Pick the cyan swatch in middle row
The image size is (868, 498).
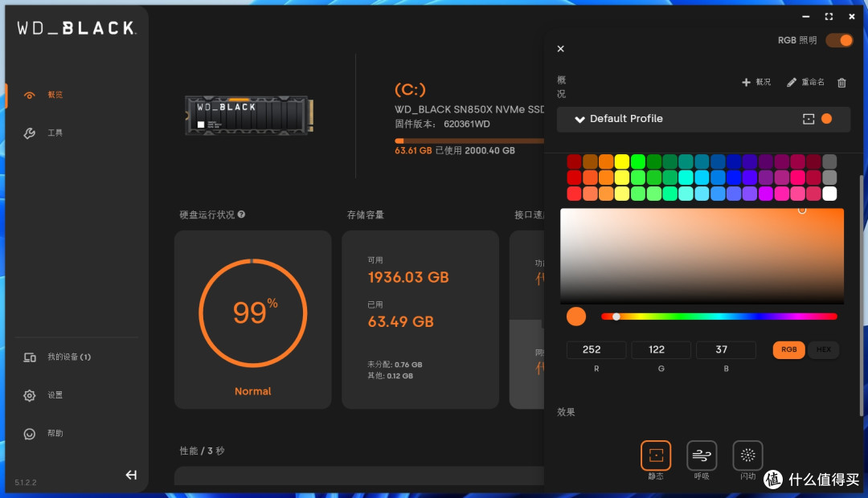click(x=686, y=178)
